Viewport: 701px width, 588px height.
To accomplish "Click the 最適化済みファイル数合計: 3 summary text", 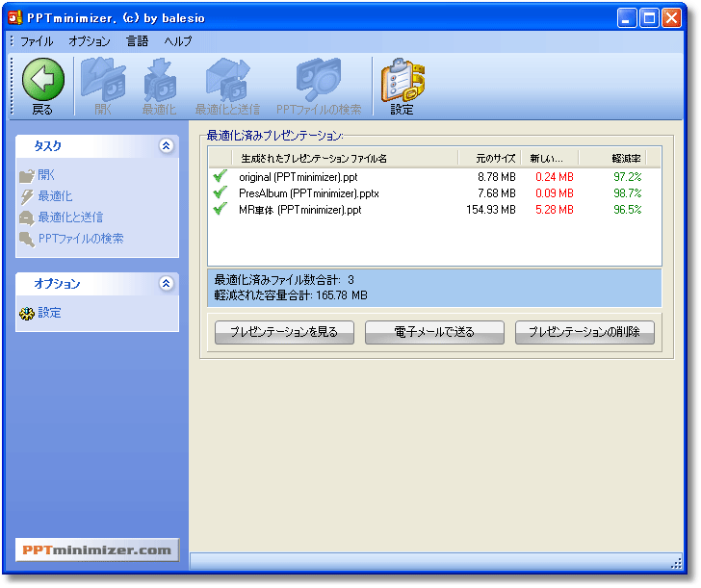I will [x=284, y=280].
